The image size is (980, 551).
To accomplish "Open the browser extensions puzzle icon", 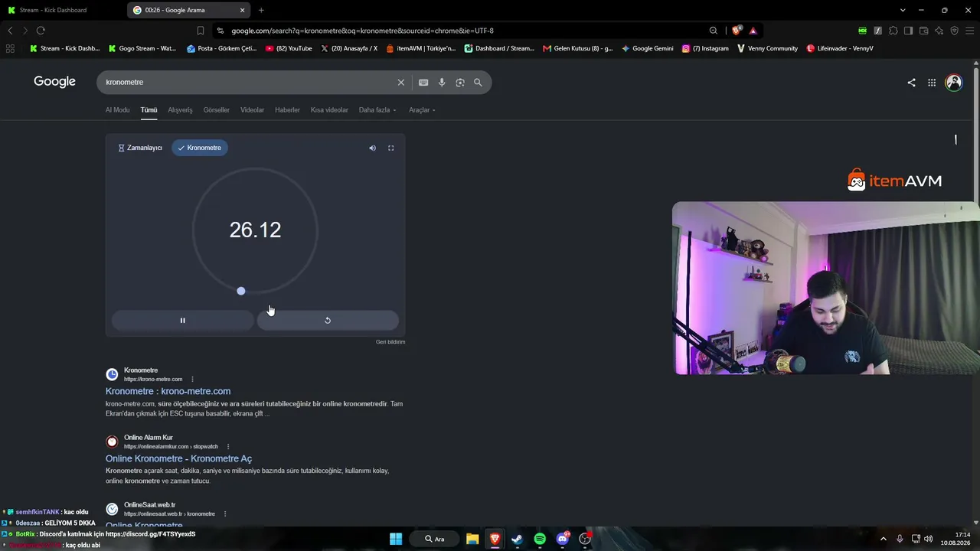I will point(893,31).
